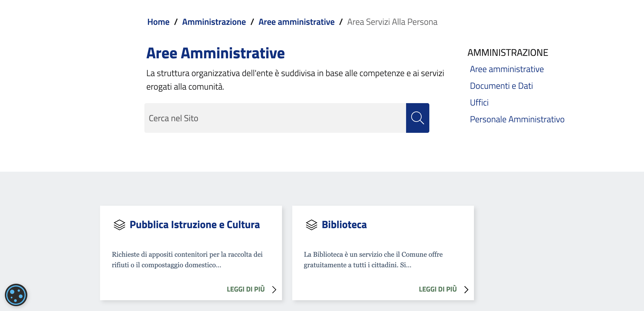
Task: Open Personale Amministrativo sidebar link
Action: (x=517, y=119)
